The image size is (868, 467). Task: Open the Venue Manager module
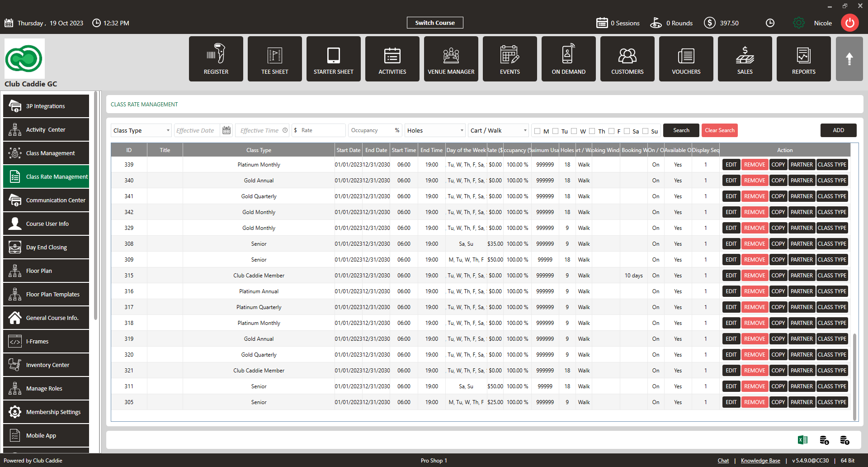[451, 59]
